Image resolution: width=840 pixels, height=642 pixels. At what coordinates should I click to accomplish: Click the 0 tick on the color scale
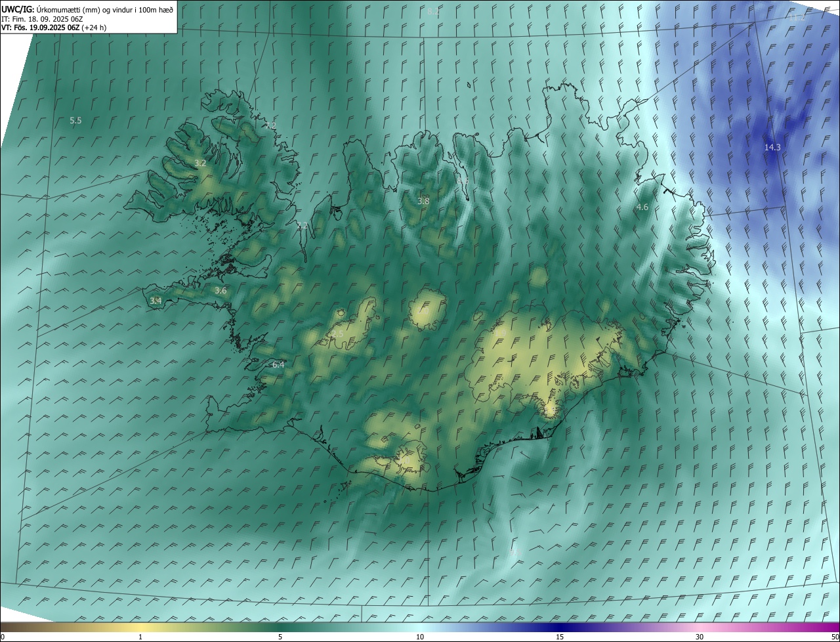(3, 637)
